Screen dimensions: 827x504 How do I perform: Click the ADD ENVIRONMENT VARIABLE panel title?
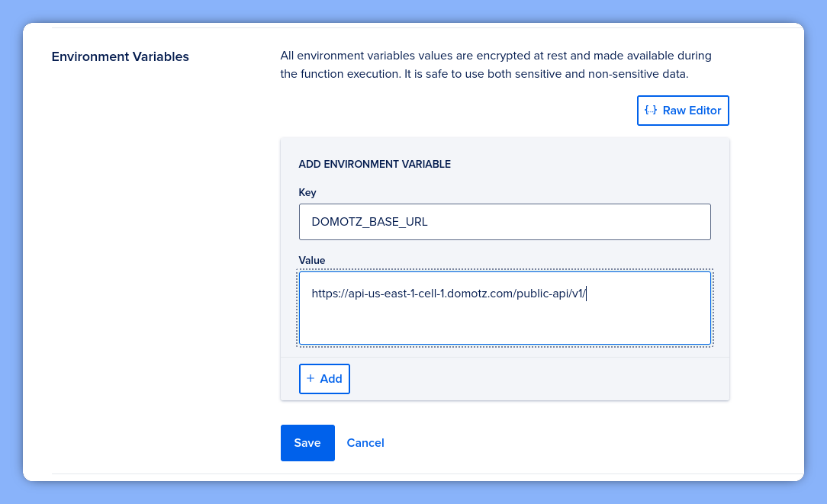point(375,164)
